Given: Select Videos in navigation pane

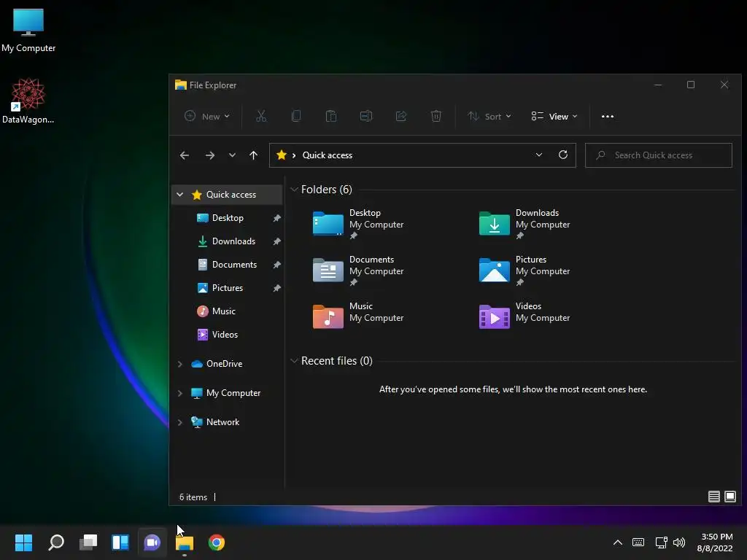Looking at the screenshot, I should [x=225, y=334].
